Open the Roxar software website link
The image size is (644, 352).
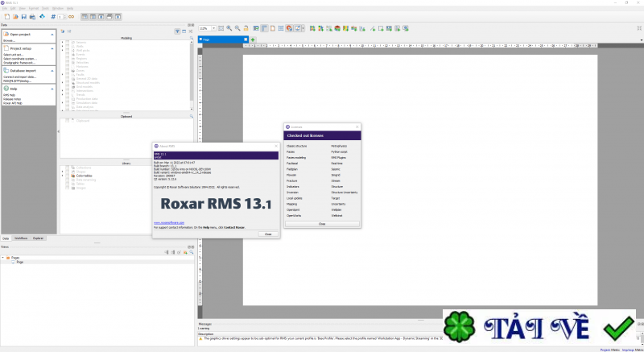[169, 222]
